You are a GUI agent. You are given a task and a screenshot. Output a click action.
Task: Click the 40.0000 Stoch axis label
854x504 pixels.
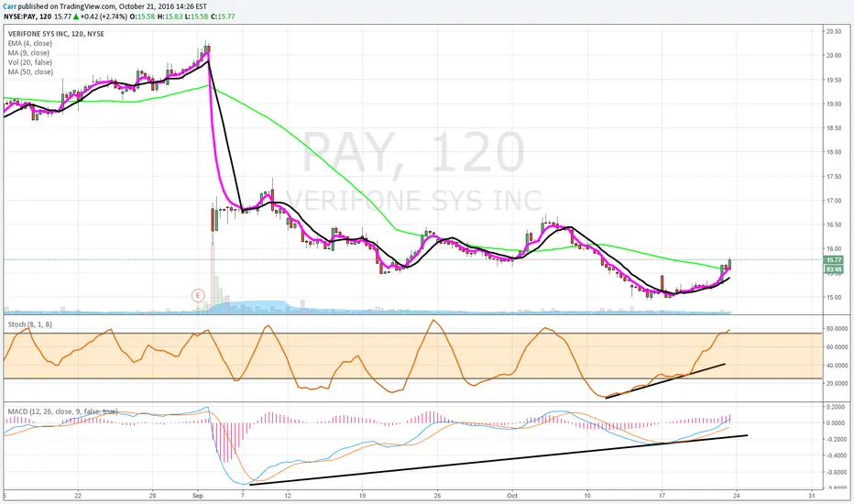coord(837,366)
